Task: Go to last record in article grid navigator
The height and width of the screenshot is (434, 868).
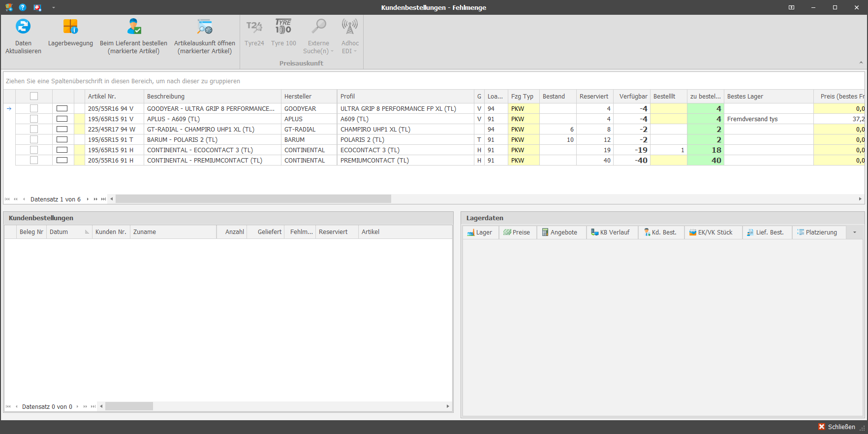Action: [x=103, y=199]
